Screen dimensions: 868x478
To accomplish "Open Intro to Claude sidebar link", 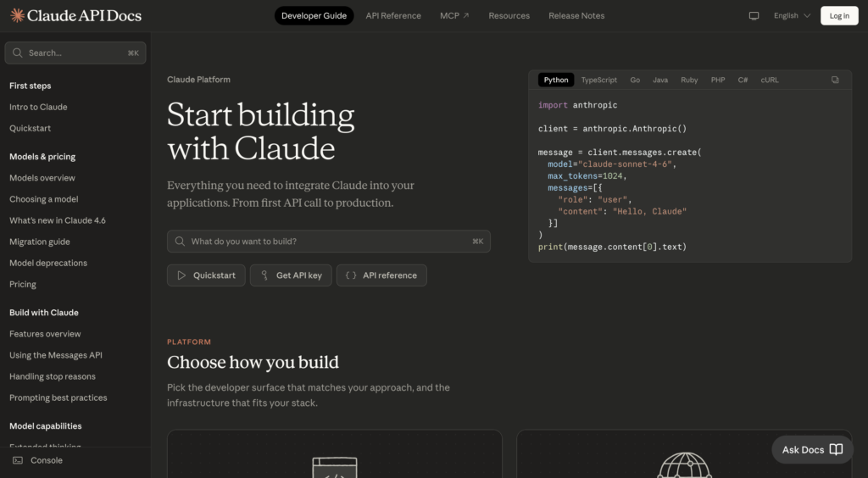I will 38,107.
